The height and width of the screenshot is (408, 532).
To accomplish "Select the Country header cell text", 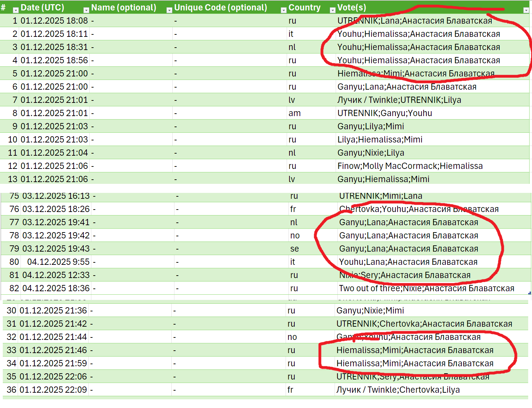I will point(304,7).
